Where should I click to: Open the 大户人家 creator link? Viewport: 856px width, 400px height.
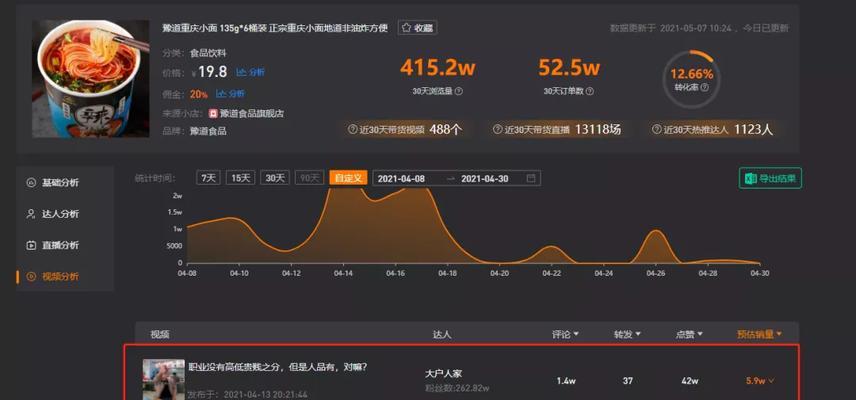click(443, 374)
